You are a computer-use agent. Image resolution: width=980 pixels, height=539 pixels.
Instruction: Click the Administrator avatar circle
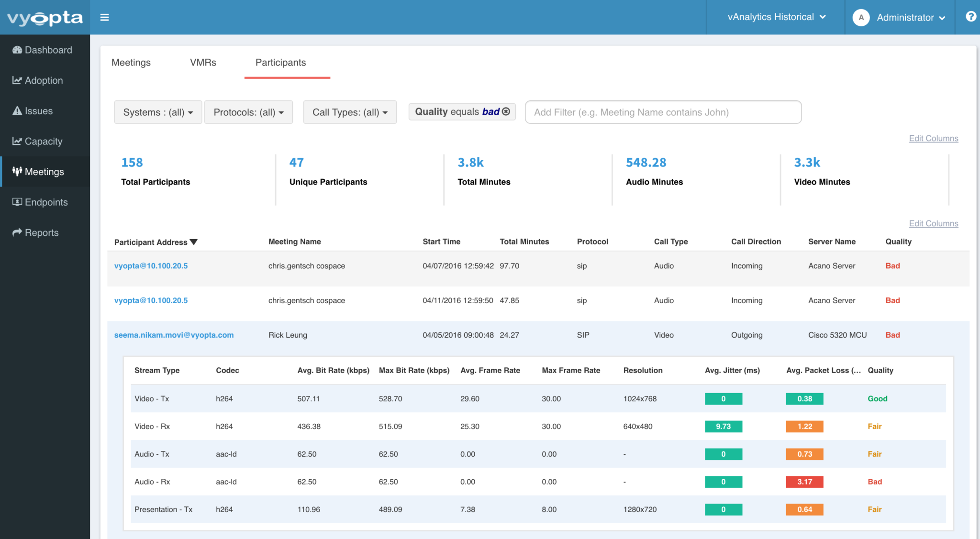click(861, 18)
